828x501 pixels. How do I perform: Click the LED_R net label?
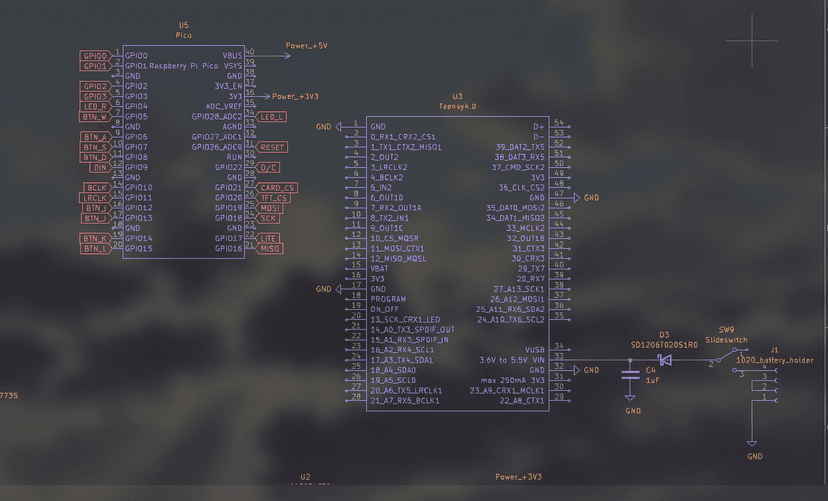(x=95, y=106)
